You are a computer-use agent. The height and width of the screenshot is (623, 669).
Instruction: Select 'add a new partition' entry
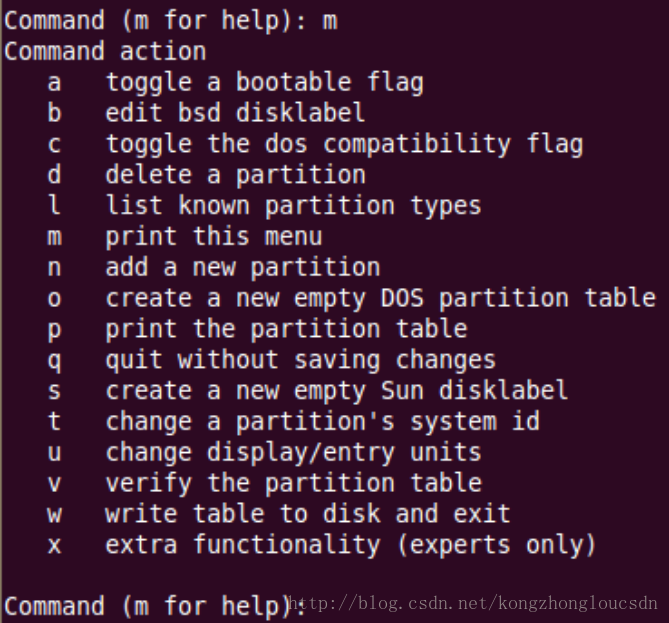click(x=214, y=268)
